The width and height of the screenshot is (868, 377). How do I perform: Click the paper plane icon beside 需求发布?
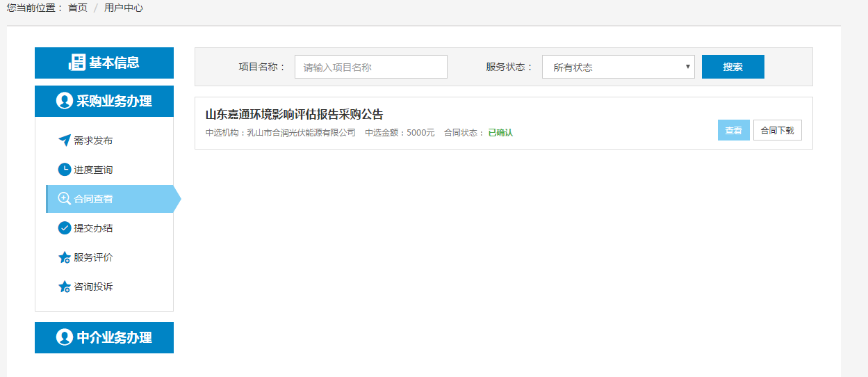tap(65, 141)
